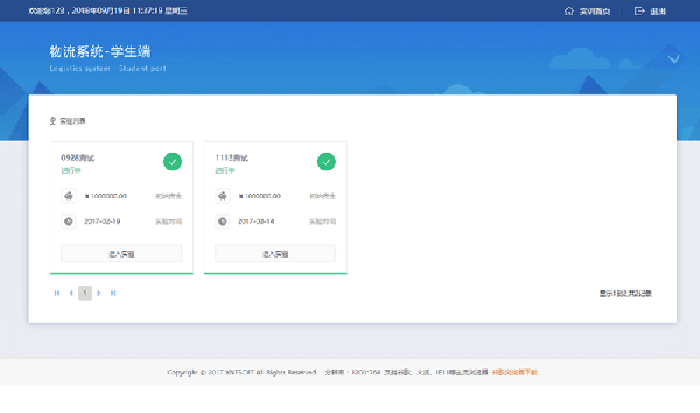The image size is (700, 413).
Task: Click the orange browser download link in footer
Action: 514,372
